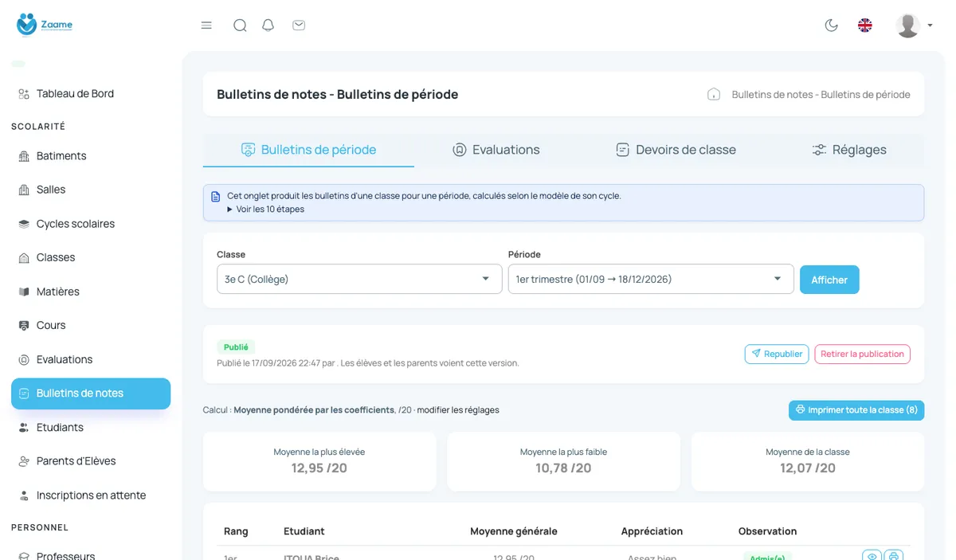This screenshot has height=560, width=956.
Task: Click the "Publié" status badge
Action: pyautogui.click(x=236, y=347)
